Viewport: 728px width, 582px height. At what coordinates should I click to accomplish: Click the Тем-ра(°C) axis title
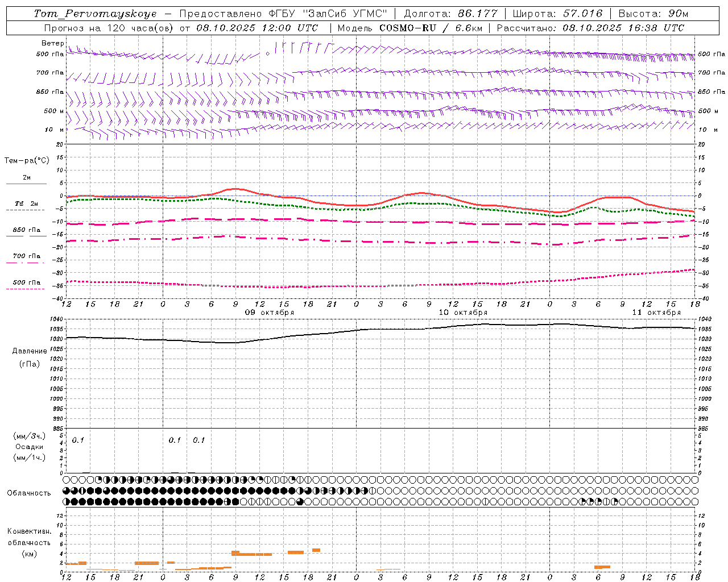(27, 161)
